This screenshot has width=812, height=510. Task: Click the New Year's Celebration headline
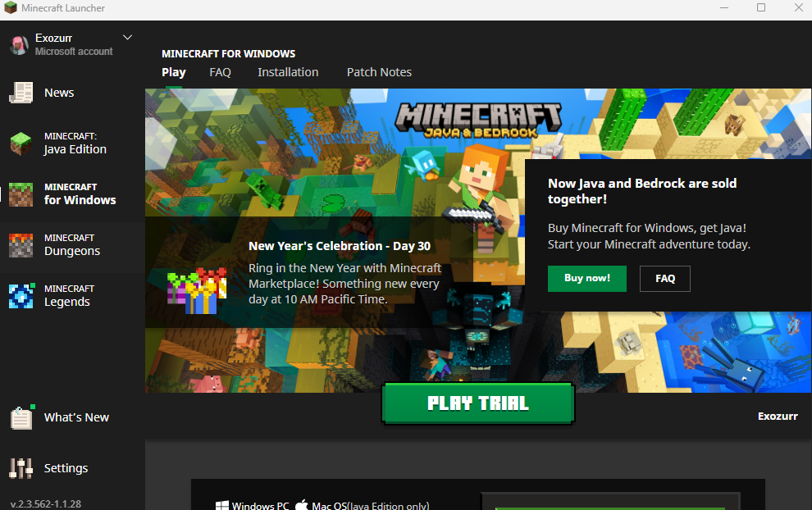tap(340, 246)
